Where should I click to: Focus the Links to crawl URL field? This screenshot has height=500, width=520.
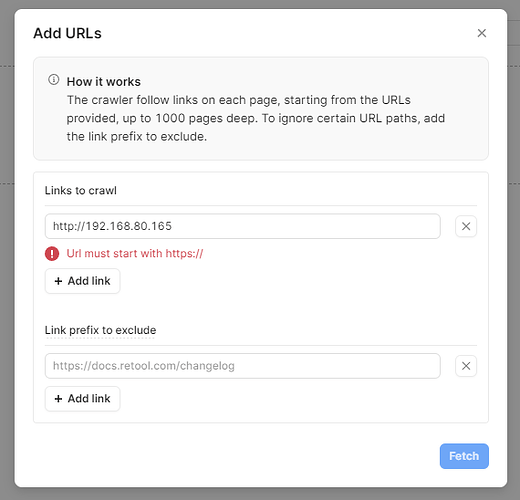point(243,226)
